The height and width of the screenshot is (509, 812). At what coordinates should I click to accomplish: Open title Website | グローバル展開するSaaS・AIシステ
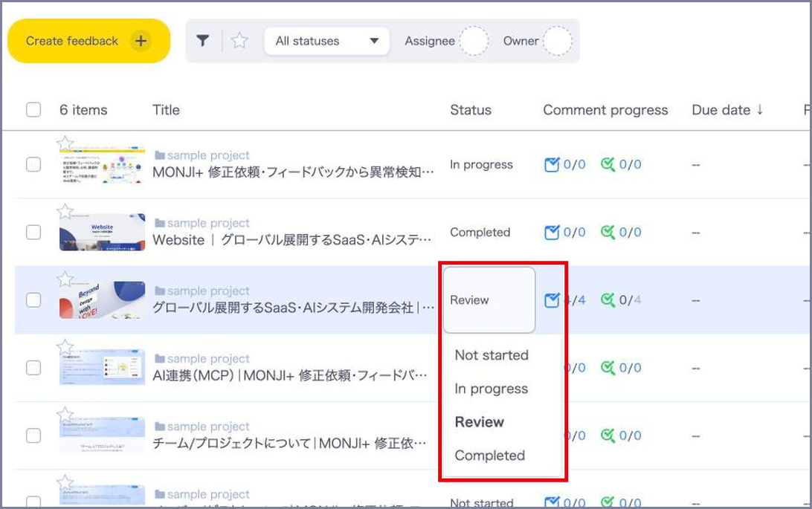coord(292,240)
